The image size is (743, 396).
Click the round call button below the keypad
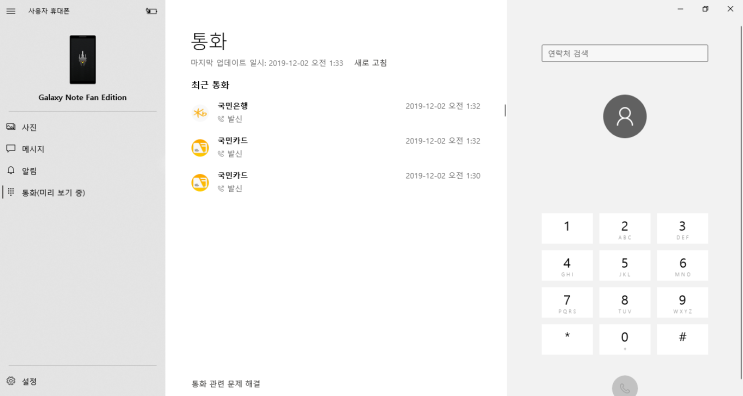[625, 387]
